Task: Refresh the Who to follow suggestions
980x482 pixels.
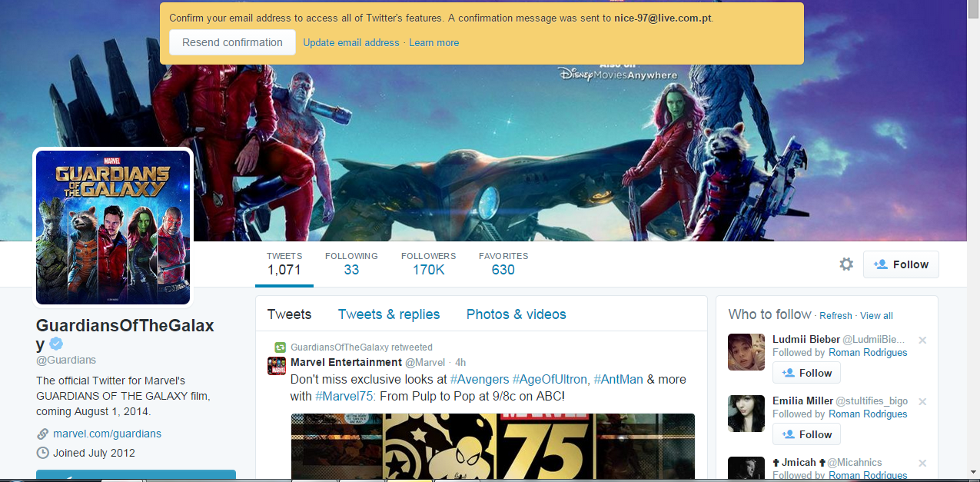Action: 835,316
